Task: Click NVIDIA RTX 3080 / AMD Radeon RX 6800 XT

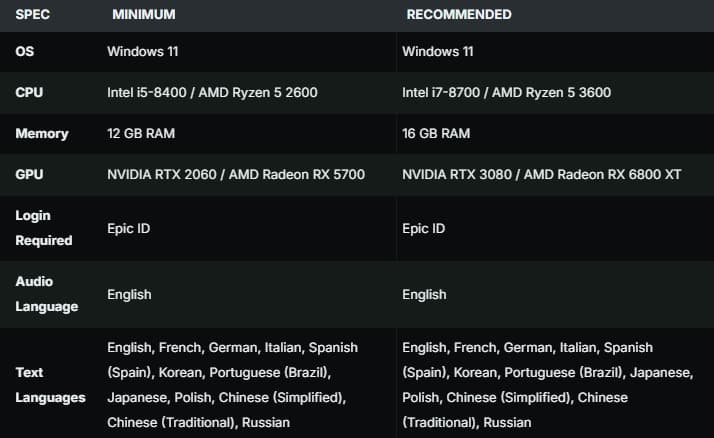Action: 541,174
